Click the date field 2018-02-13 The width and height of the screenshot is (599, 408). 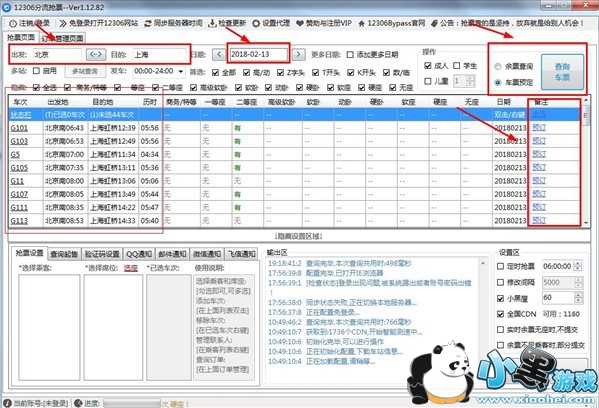[258, 54]
